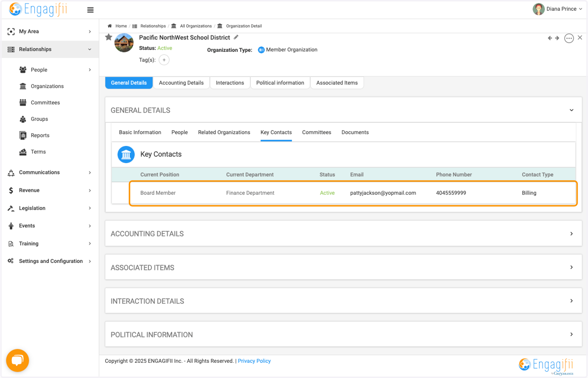Sort by Contact Type column header

(x=538, y=174)
